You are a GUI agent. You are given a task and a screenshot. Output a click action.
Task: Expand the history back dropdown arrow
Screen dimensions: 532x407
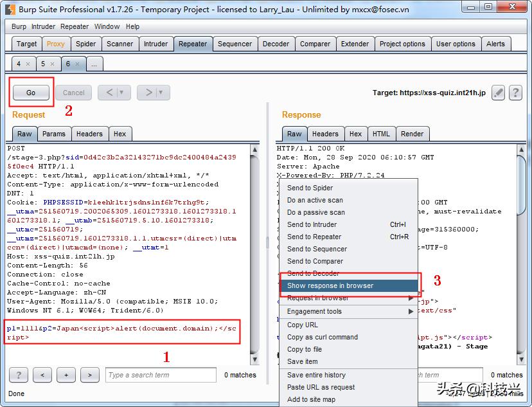[x=121, y=93]
